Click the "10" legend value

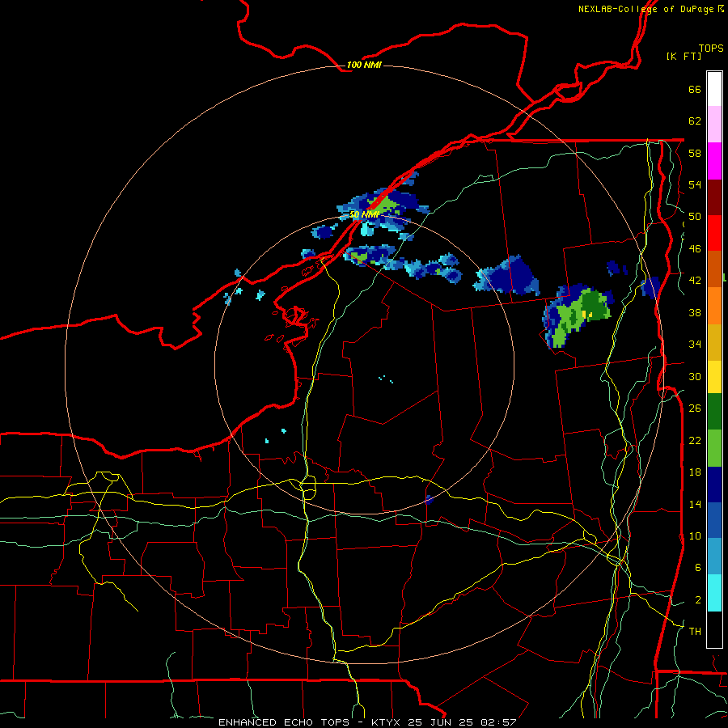click(x=695, y=535)
